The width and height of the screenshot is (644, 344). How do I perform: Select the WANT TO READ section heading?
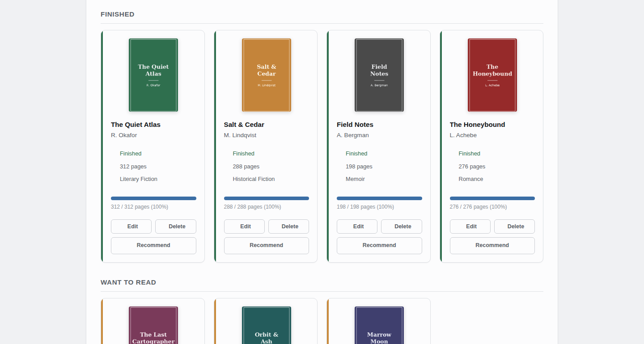(x=128, y=282)
